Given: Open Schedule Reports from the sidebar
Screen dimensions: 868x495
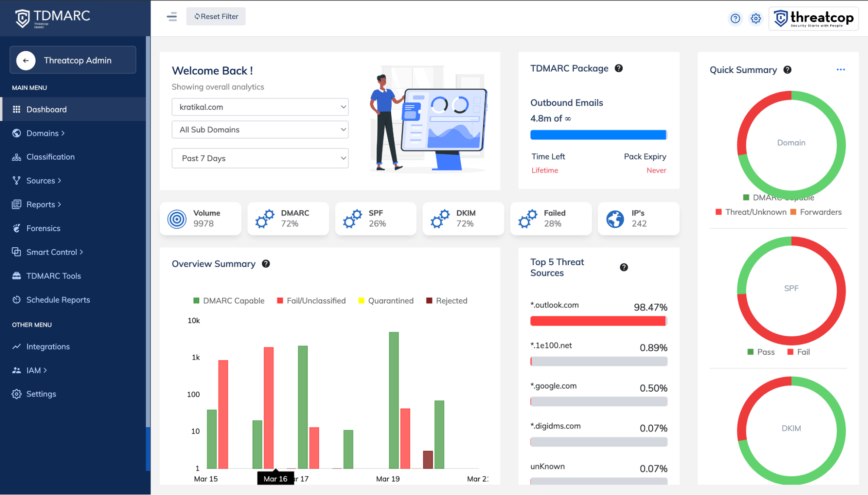Looking at the screenshot, I should coord(58,300).
